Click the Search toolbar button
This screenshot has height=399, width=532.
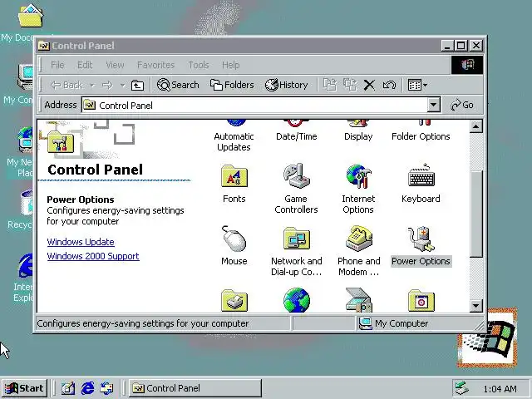point(178,85)
